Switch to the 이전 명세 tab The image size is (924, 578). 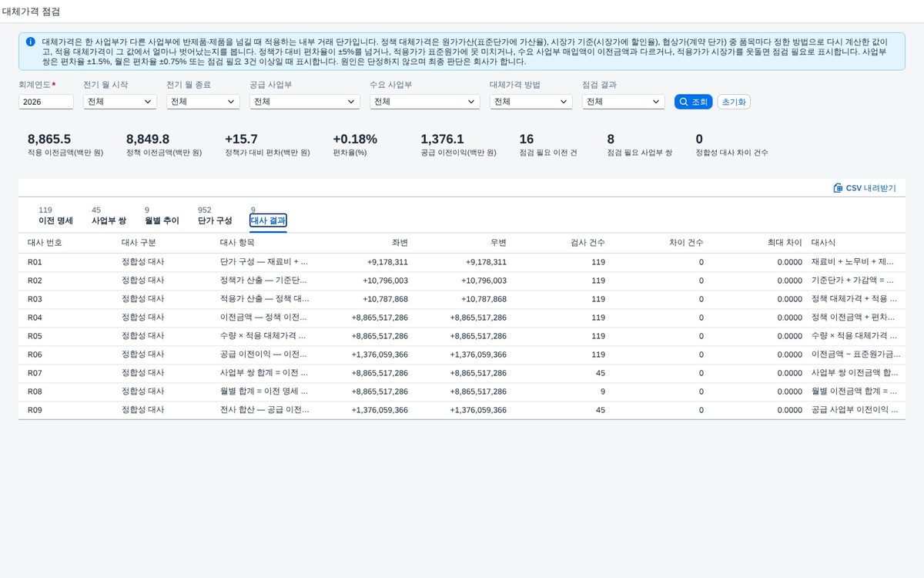[55, 216]
